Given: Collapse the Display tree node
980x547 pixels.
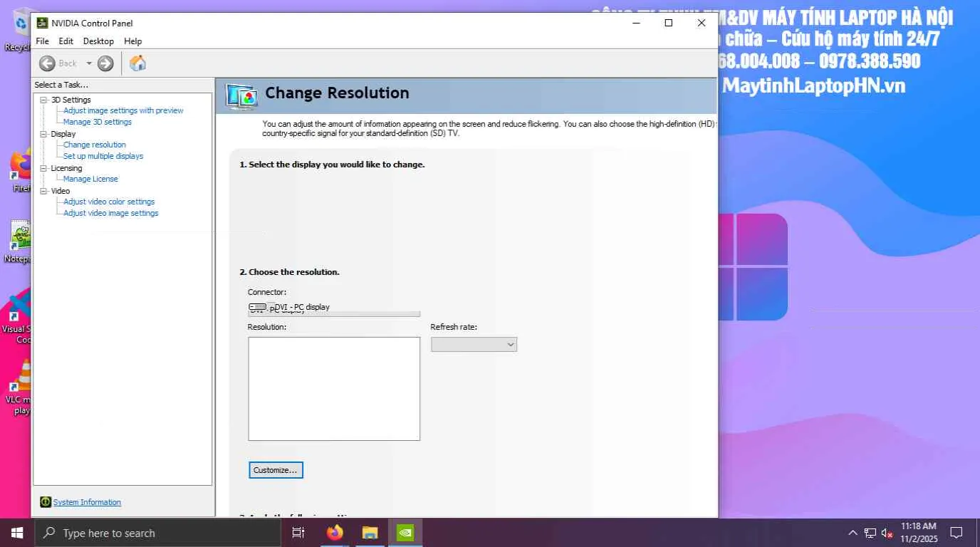Looking at the screenshot, I should pos(43,134).
